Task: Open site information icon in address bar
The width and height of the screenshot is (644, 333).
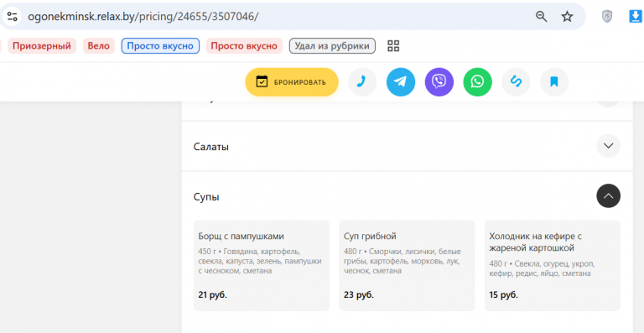Action: 13,17
